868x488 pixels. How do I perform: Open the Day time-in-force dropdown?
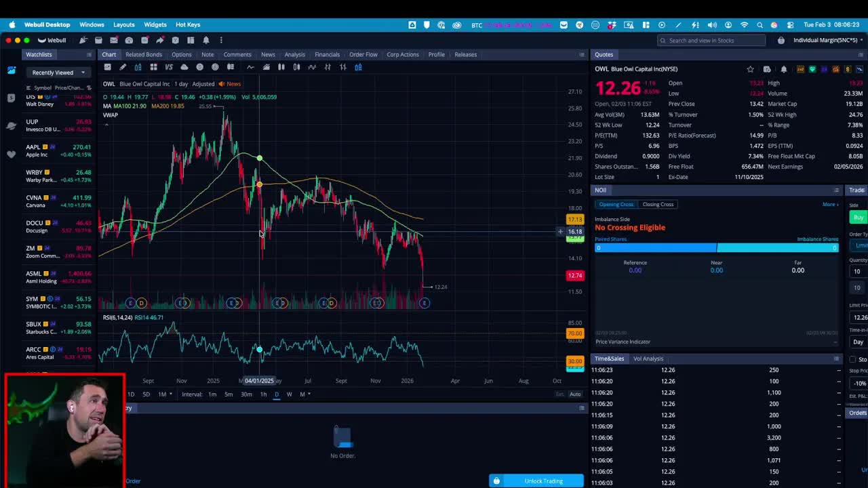click(859, 342)
